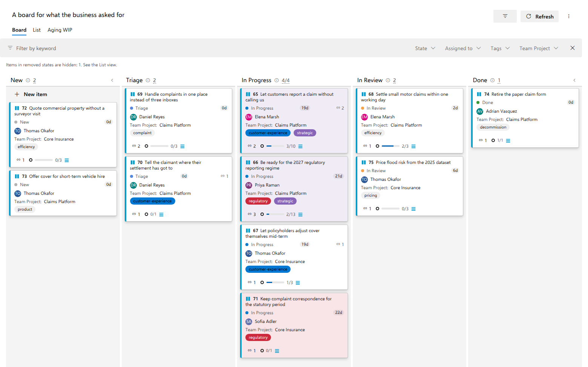Viewport: 588px width, 367px height.
Task: Collapse the New column chevron
Action: coord(112,80)
